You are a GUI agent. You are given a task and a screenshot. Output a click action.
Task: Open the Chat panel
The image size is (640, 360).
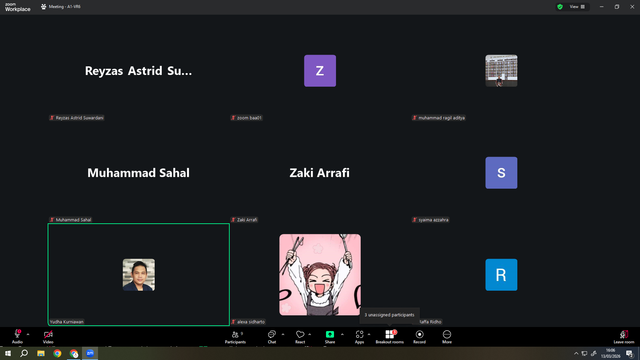[272, 337]
